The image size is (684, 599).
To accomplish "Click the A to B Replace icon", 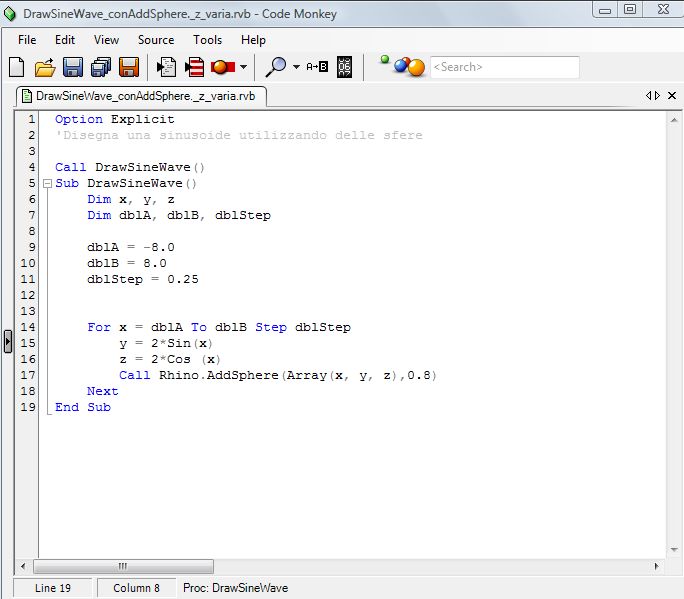I will coord(317,67).
